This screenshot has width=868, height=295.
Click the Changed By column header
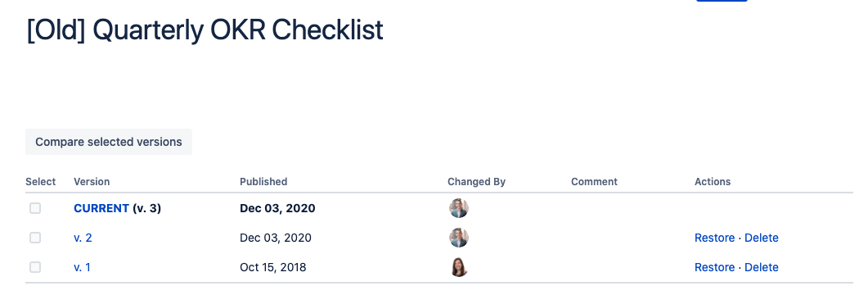477,182
